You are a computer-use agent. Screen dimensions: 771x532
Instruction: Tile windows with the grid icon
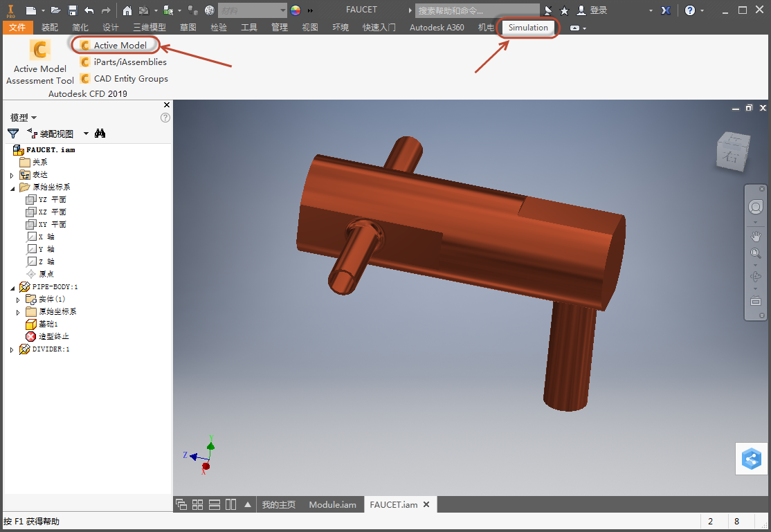[x=198, y=504]
